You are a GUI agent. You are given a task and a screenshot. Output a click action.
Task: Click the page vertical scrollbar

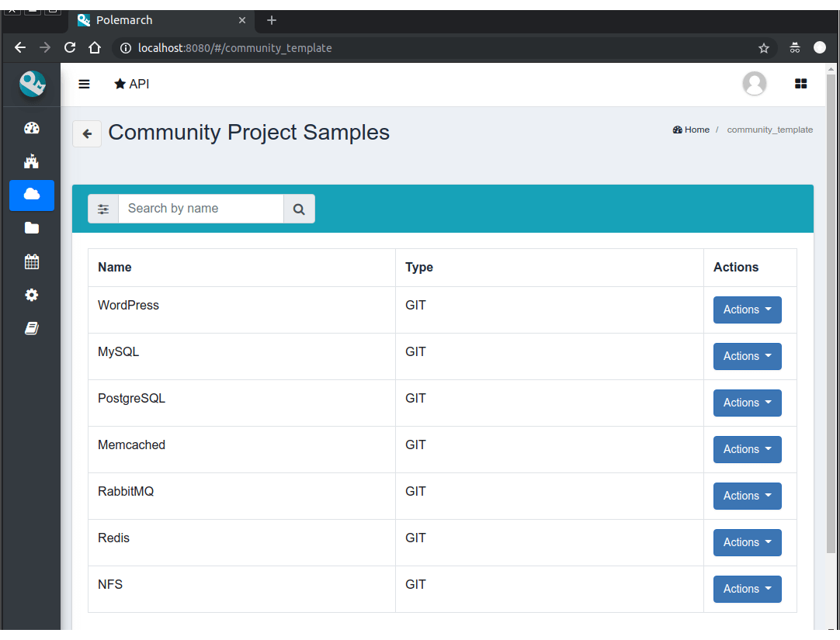[x=831, y=313]
